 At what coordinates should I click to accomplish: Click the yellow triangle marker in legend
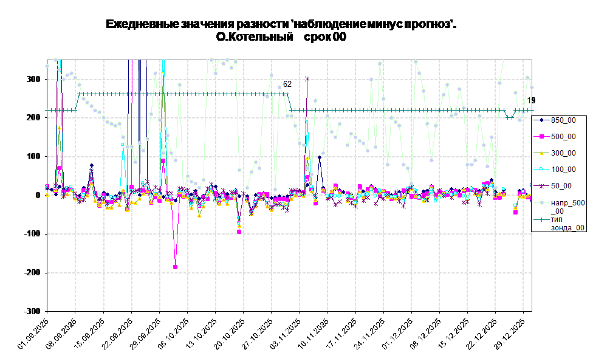(541, 153)
